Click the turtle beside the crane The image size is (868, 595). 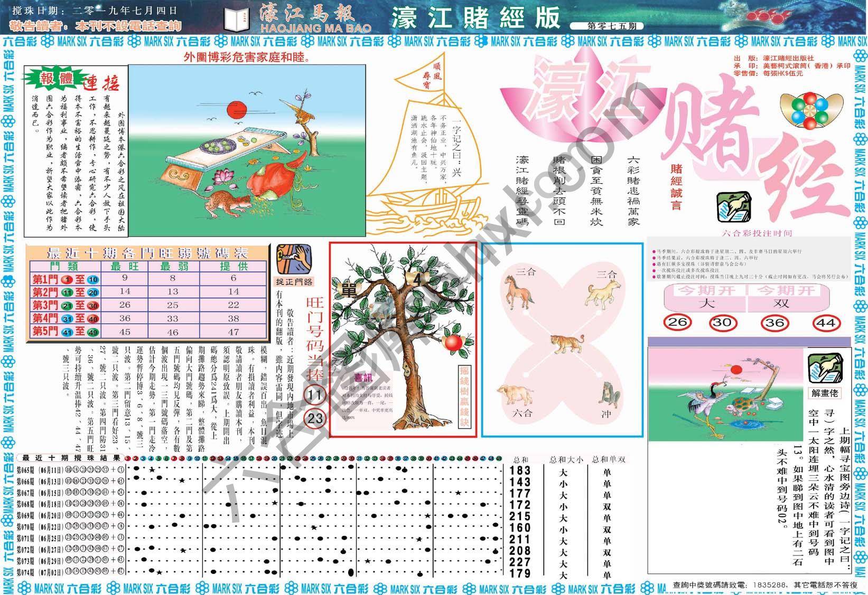[x=745, y=404]
